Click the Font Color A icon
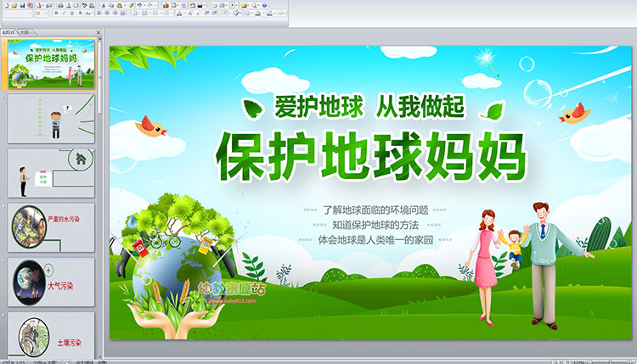The width and height of the screenshot is (637, 364). (179, 14)
